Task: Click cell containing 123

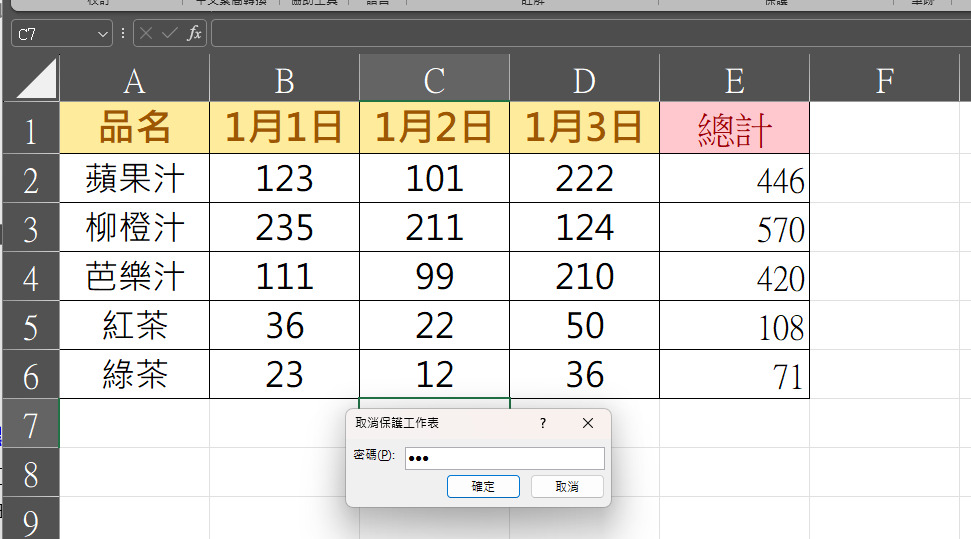Action: [x=284, y=178]
